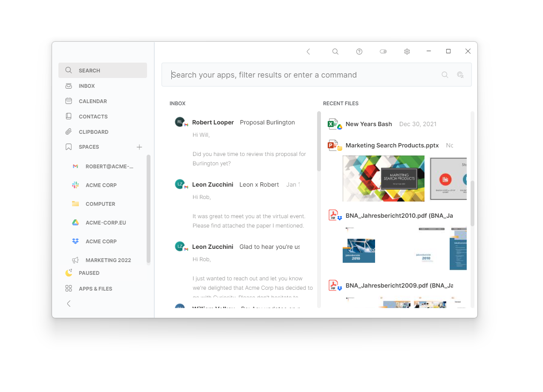
Task: Click the RECENT FILES section heading
Action: [341, 104]
